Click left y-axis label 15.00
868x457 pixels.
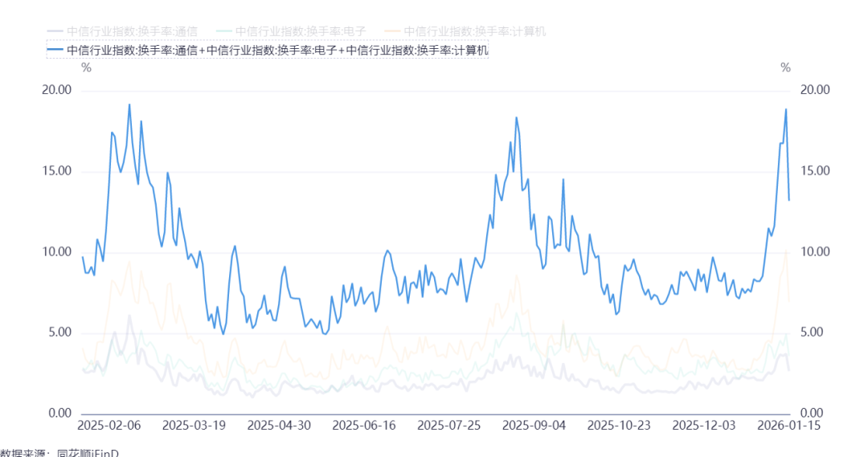click(x=57, y=171)
